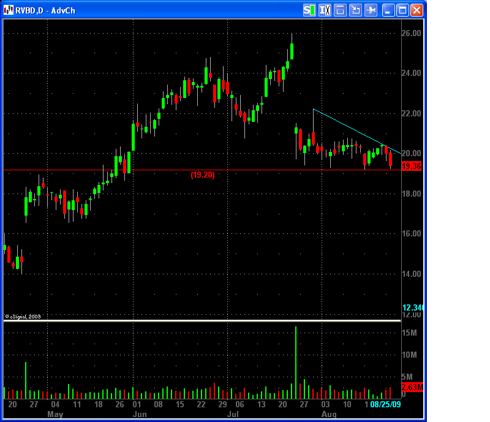The width and height of the screenshot is (490, 422).
Task: Click the pop-out window arrow button
Action: pyautogui.click(x=355, y=10)
